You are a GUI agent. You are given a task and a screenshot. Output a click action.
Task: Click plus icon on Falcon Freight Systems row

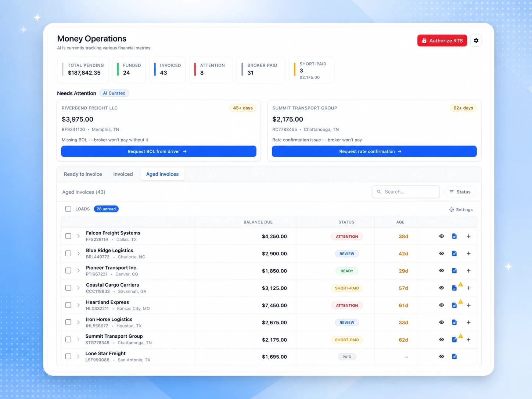click(468, 236)
